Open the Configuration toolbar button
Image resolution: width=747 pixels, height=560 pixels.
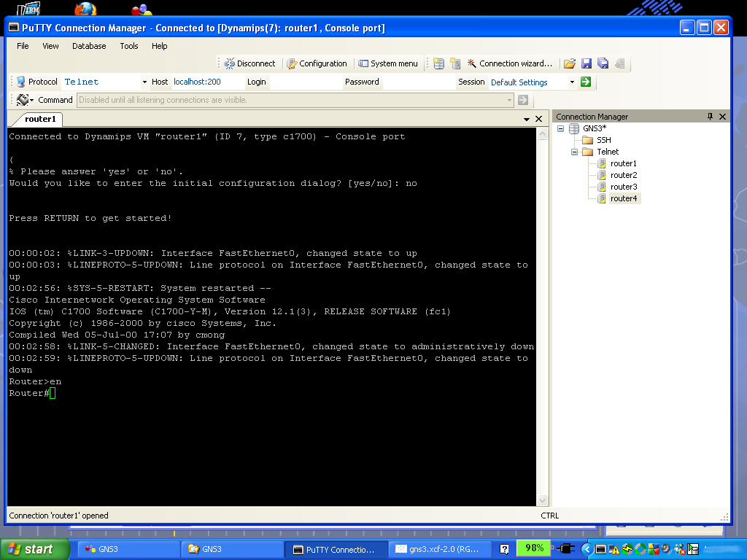coord(317,63)
